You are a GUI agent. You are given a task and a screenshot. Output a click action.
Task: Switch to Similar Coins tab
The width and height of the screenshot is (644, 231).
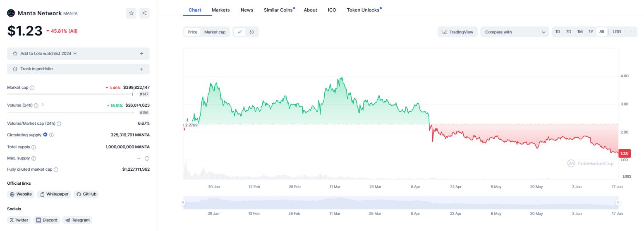278,10
